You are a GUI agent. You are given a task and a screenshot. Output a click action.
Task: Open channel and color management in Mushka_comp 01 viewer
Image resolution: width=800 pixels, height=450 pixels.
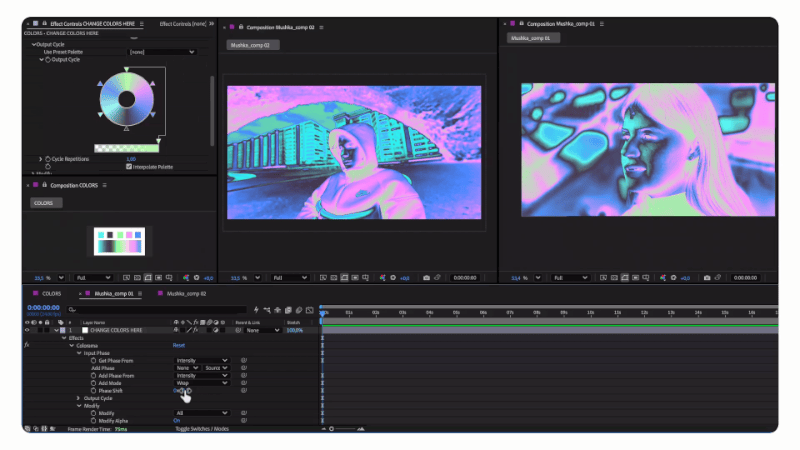point(663,278)
